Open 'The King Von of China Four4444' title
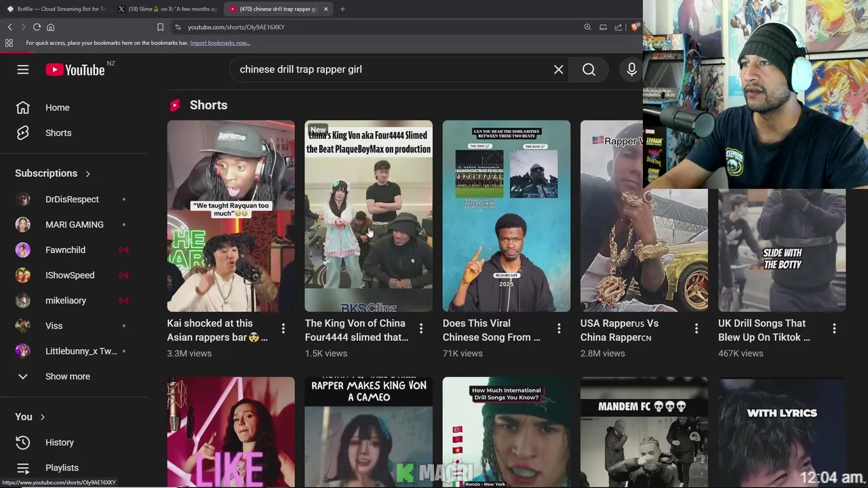 coord(357,330)
